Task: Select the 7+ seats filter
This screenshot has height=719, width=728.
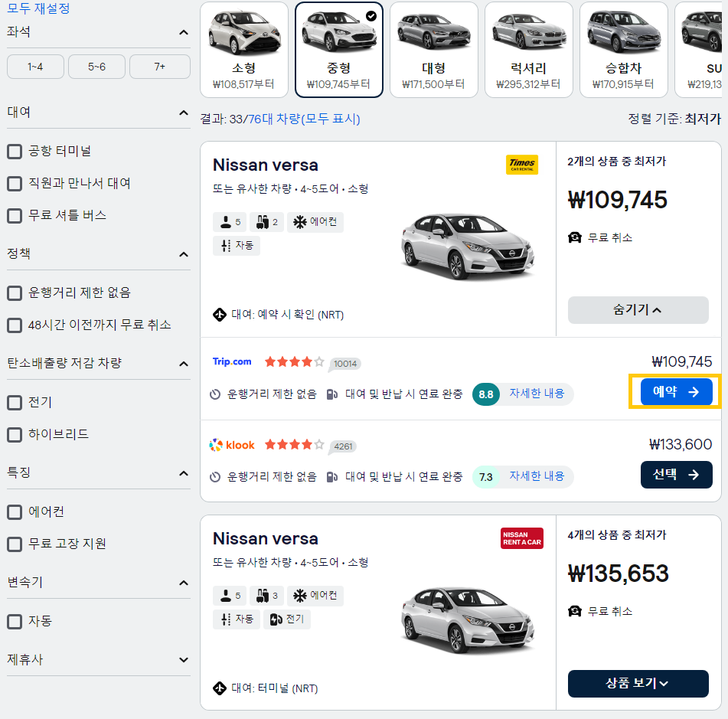Action: click(x=160, y=67)
